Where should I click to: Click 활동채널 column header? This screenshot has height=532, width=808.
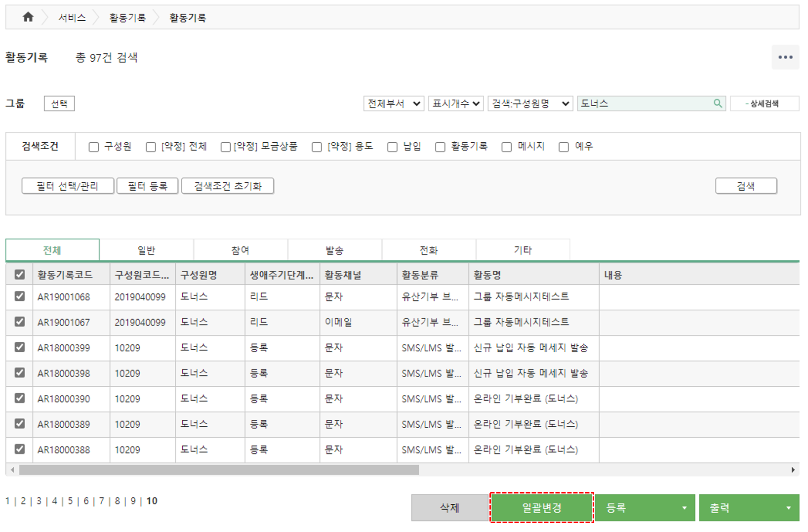[x=358, y=275]
